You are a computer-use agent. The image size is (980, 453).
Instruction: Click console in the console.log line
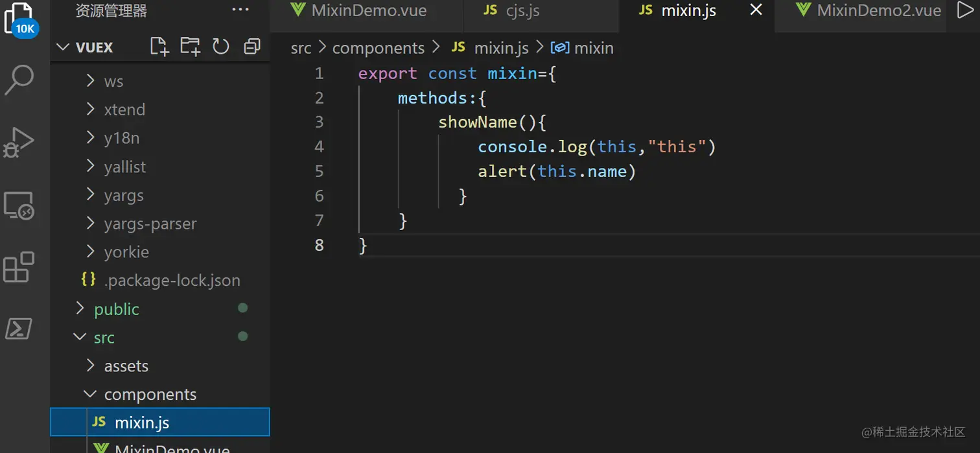513,147
